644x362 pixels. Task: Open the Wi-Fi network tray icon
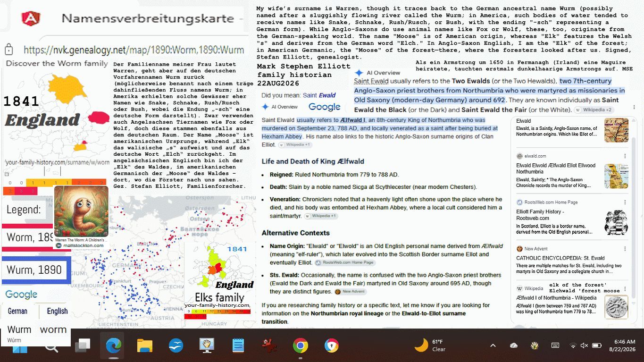[573, 345]
